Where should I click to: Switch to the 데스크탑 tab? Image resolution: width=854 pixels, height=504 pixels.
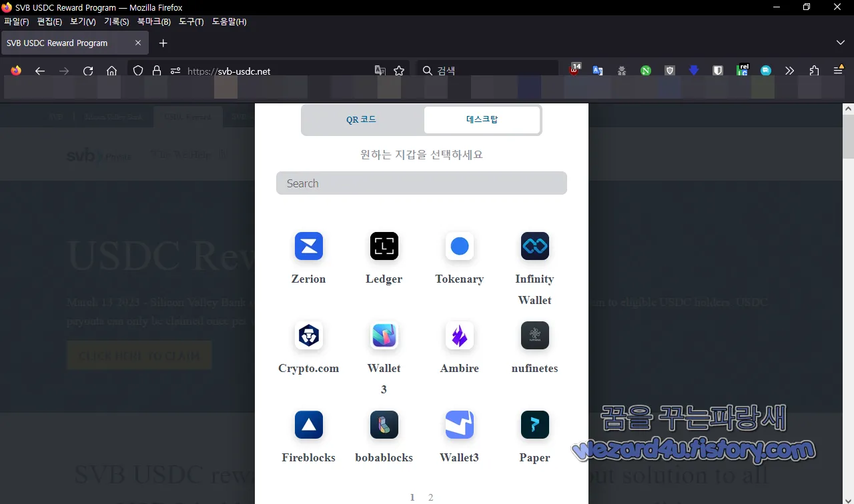pyautogui.click(x=482, y=120)
